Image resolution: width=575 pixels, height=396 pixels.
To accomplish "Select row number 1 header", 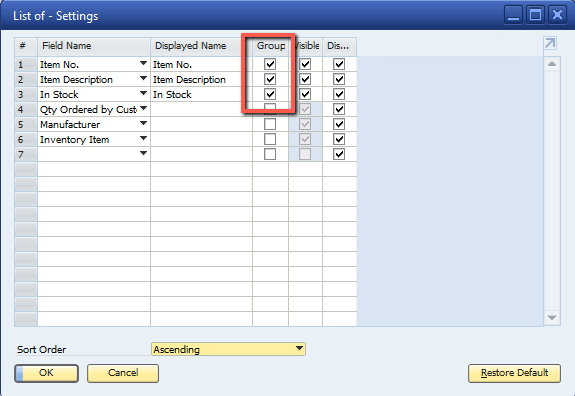I will tap(26, 65).
